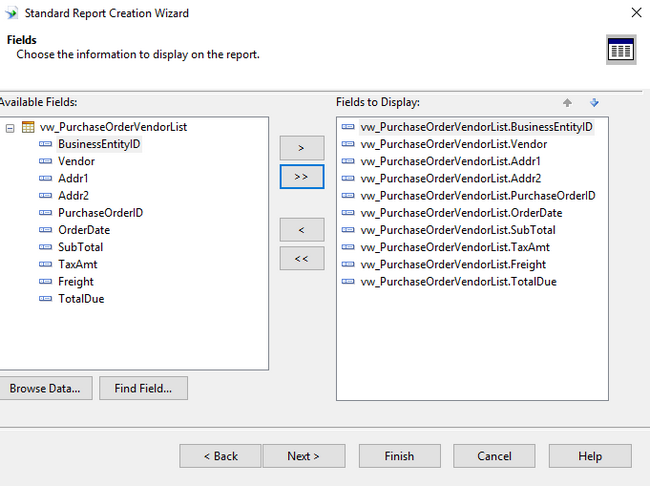
Task: Select vw_PurchaseOrderVendorList.Addr2 in Fields to Display
Action: (451, 178)
